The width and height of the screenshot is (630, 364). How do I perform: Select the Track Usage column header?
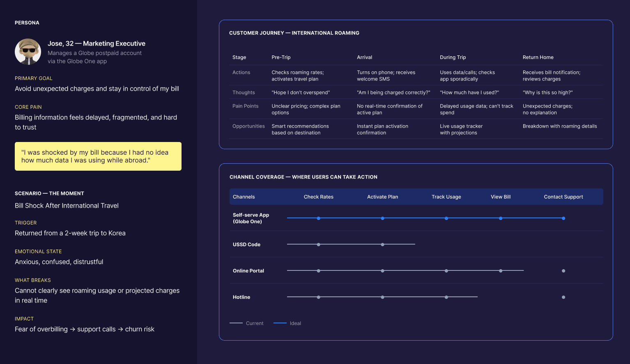click(x=446, y=197)
